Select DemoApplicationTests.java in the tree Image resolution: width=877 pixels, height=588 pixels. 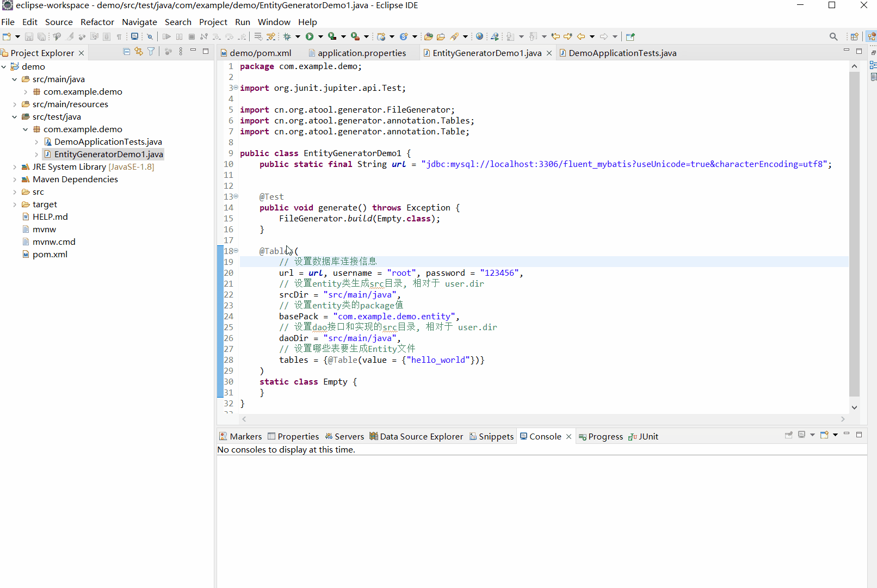pyautogui.click(x=103, y=141)
